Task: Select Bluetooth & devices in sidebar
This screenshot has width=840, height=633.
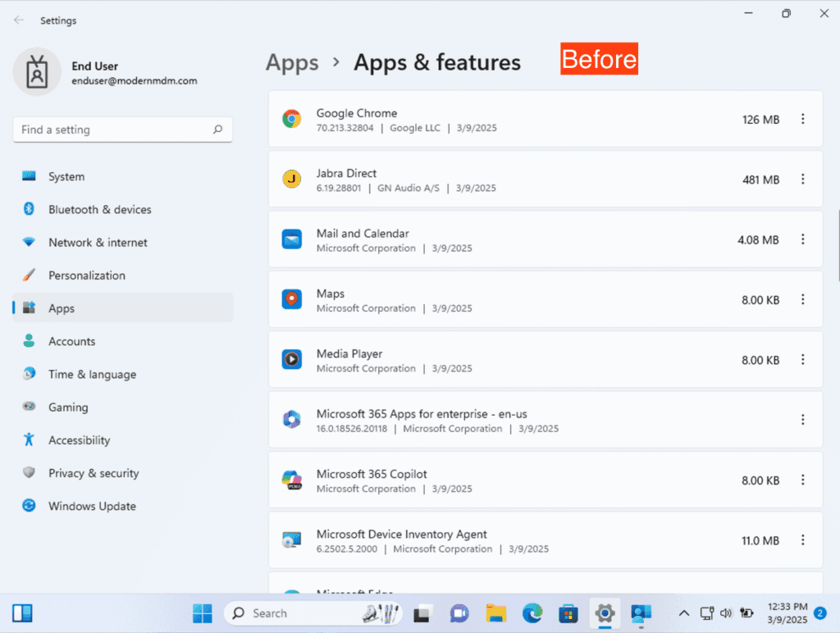Action: pyautogui.click(x=99, y=209)
